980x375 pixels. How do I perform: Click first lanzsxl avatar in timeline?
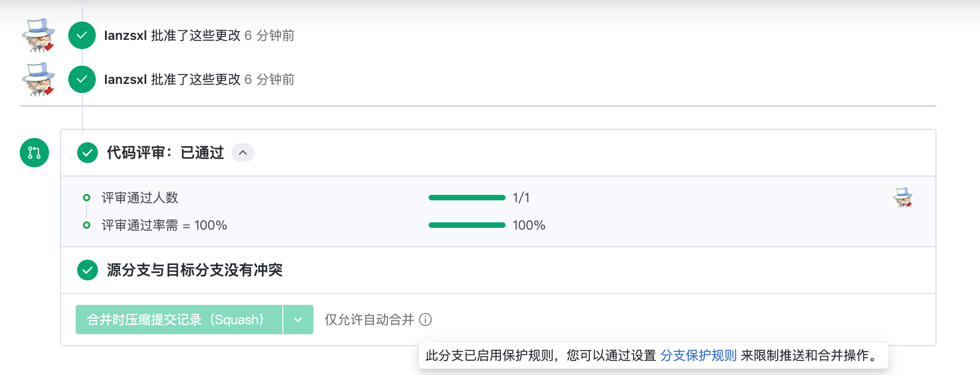pyautogui.click(x=39, y=35)
